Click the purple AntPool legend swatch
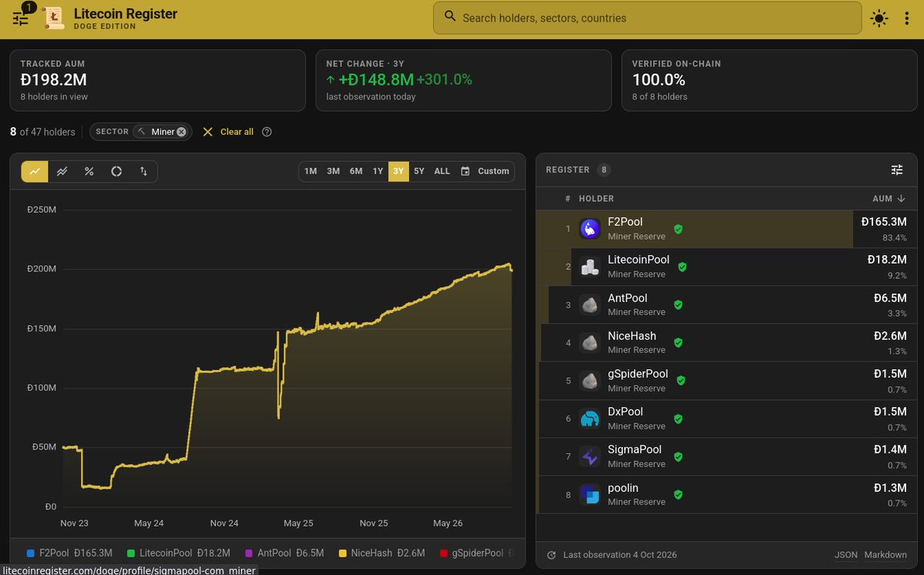 click(249, 553)
